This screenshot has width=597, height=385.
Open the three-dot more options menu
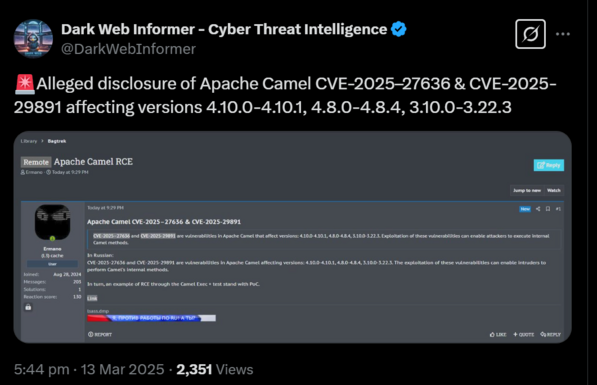click(x=563, y=34)
